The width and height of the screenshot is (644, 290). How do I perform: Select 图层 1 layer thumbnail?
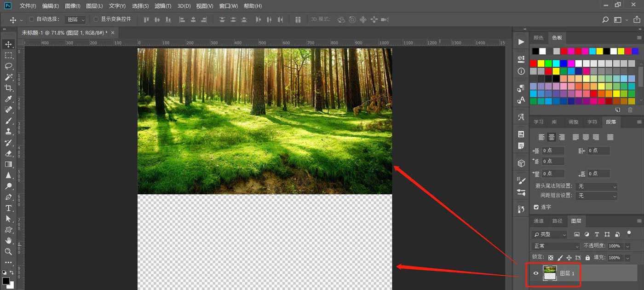(550, 273)
